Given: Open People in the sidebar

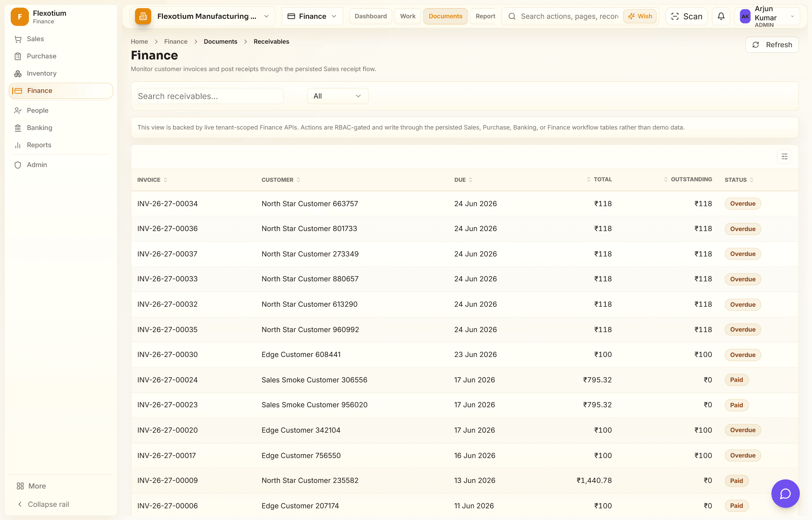Looking at the screenshot, I should tap(61, 110).
